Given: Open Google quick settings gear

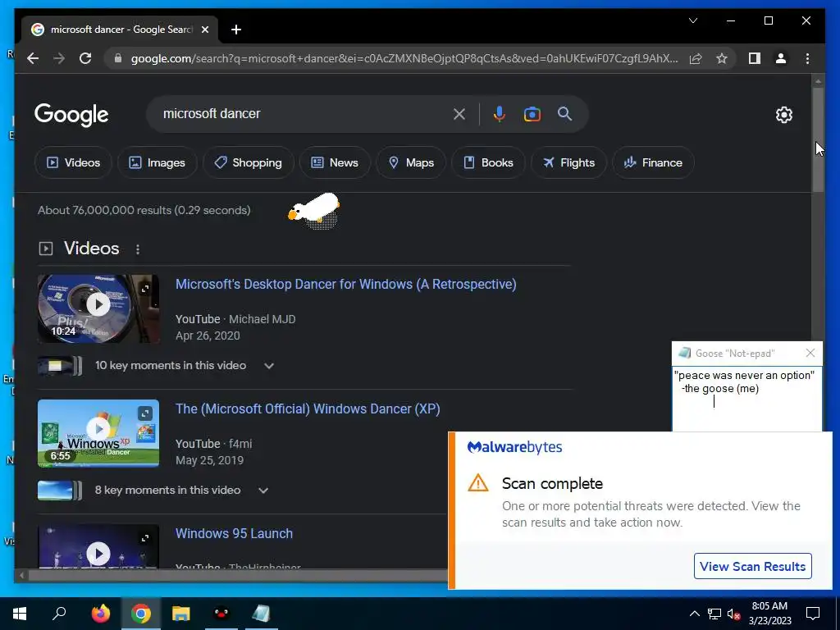Looking at the screenshot, I should tap(783, 115).
